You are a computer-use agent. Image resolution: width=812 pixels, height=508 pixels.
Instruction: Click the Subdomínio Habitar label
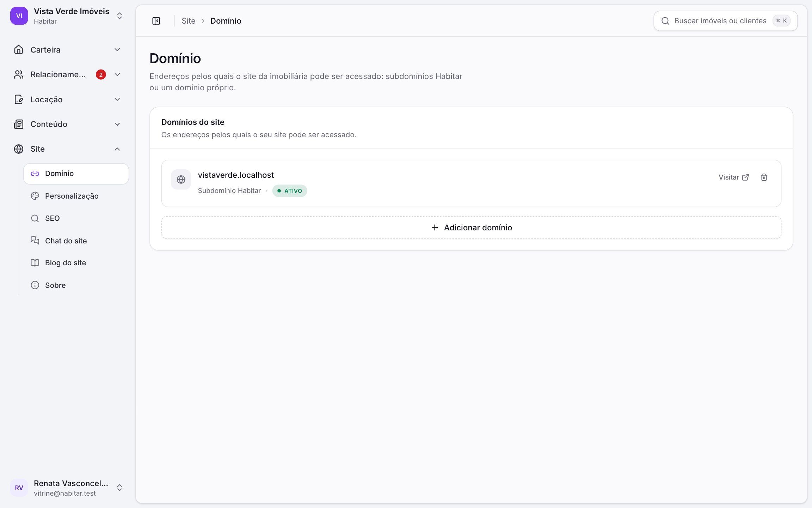pyautogui.click(x=229, y=190)
